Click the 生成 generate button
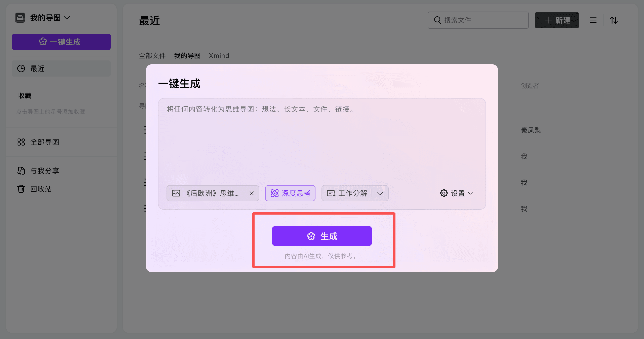 pos(322,236)
